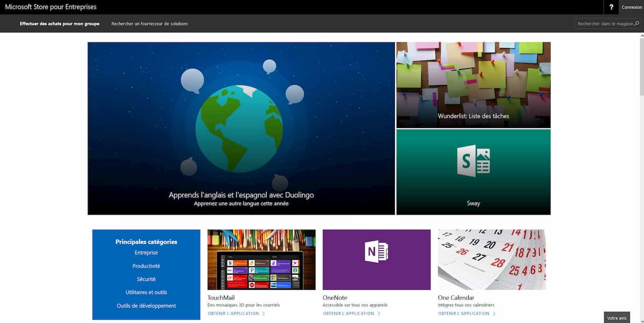Viewport: 644px width, 323px height.
Task: Select the Productivité category
Action: pos(146,266)
